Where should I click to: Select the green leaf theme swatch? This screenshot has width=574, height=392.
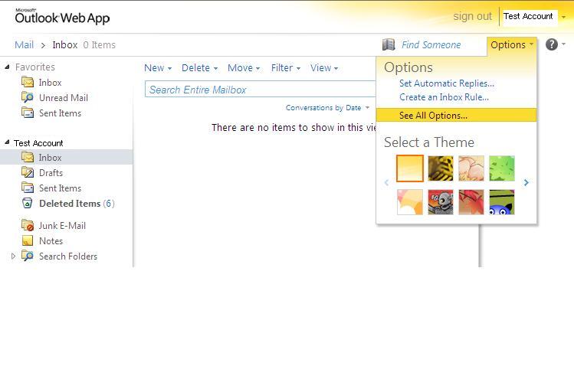502,168
